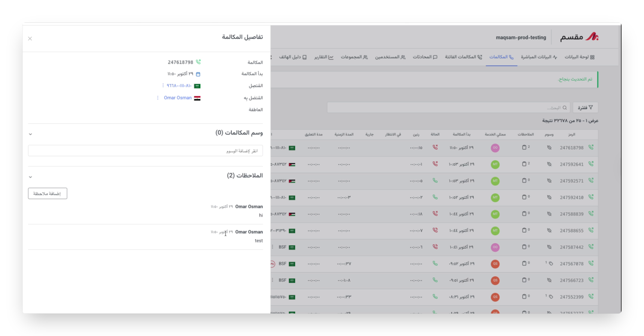Viewport: 644px width, 336px height.
Task: Collapse the notes (الملاحظات) section
Action: click(x=30, y=177)
